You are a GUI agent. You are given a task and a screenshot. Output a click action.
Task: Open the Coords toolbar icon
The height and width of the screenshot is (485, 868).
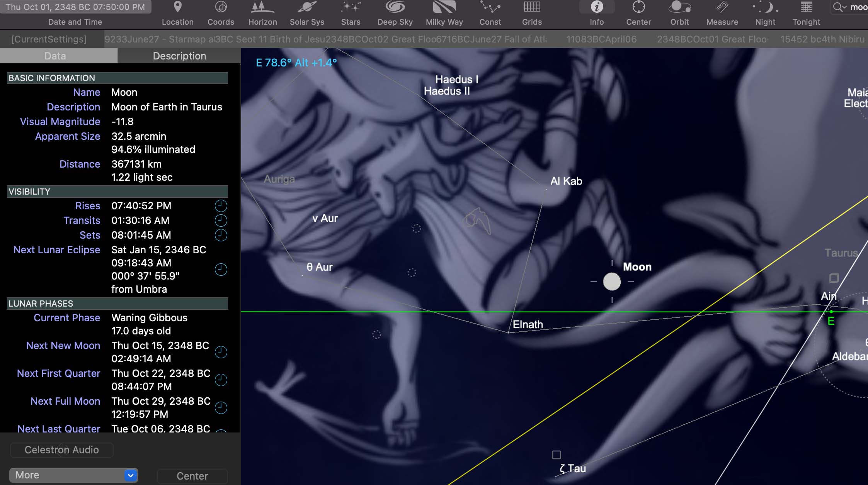(x=221, y=7)
